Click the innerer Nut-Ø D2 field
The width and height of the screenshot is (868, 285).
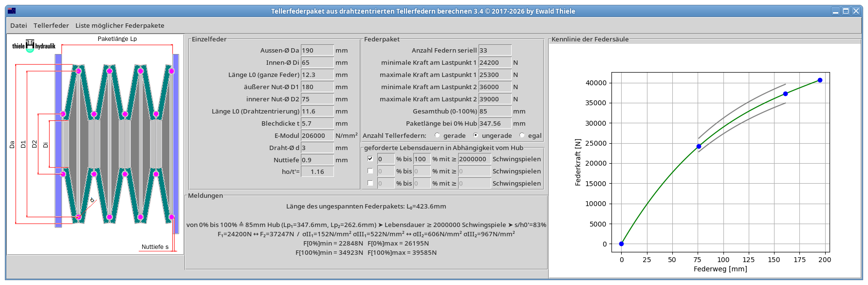tap(317, 99)
